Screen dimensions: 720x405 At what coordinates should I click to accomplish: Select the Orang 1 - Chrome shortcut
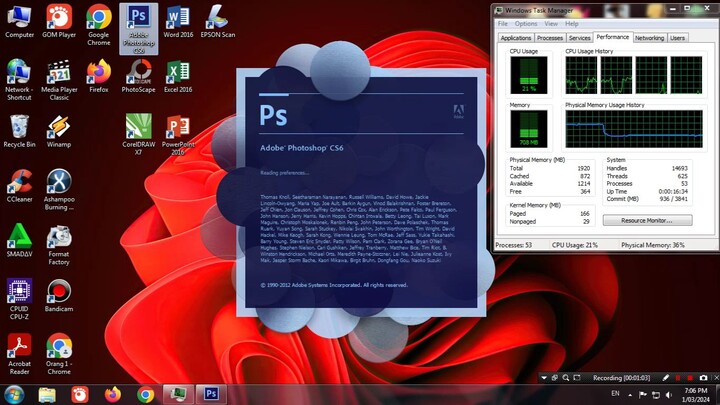59,354
